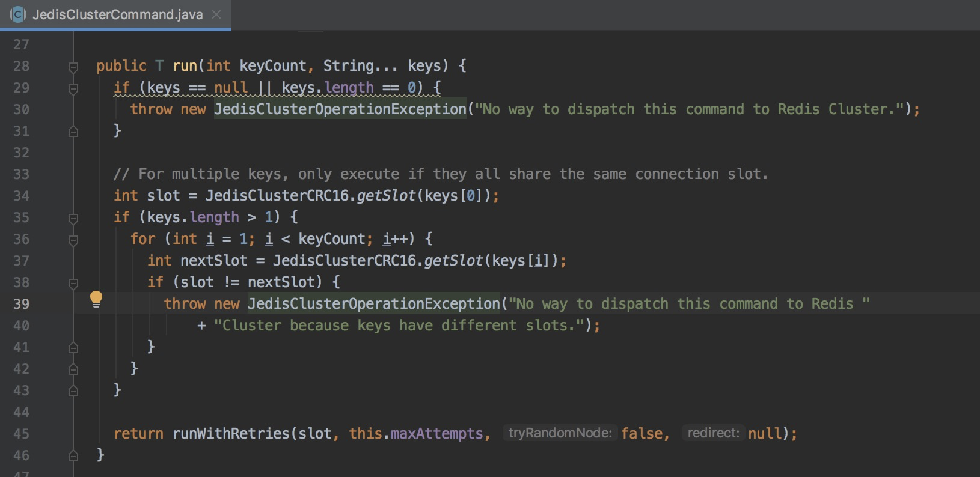Select the JedisClusterCommand.java editor tab

115,14
